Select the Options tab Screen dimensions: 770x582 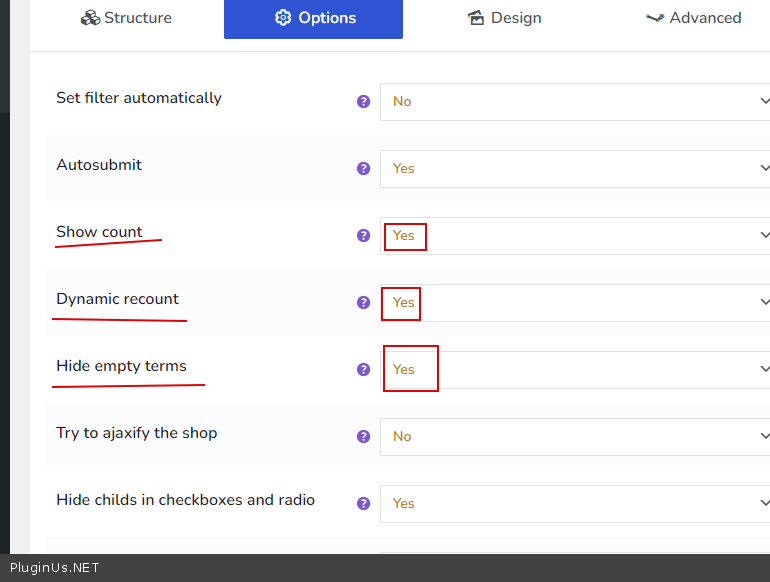tap(313, 18)
